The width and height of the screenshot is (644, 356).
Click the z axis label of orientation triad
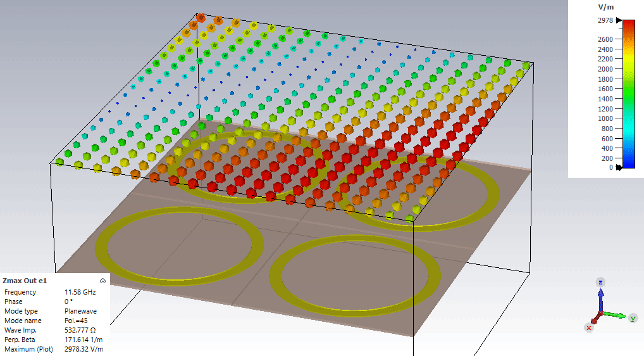pyautogui.click(x=600, y=282)
